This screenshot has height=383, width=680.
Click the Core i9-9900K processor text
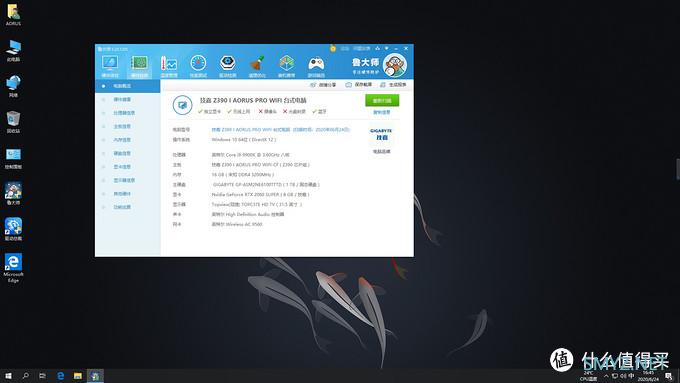pos(251,154)
